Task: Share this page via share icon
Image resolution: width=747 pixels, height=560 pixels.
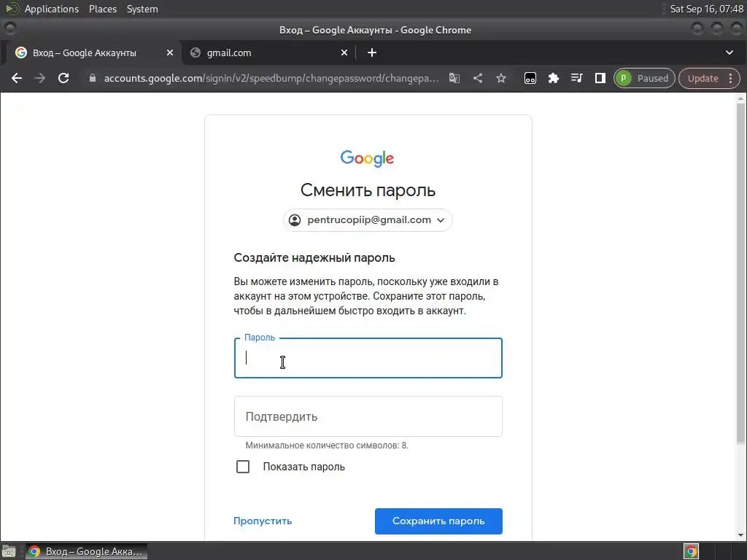Action: [x=478, y=79]
